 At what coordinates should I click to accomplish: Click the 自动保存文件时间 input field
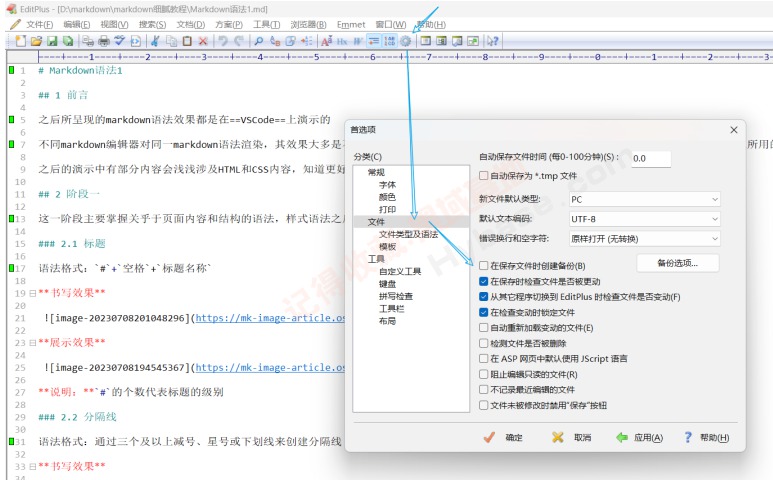(x=651, y=158)
